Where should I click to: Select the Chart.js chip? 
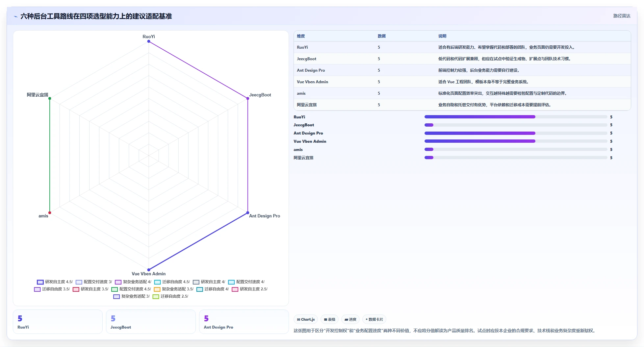pos(306,319)
